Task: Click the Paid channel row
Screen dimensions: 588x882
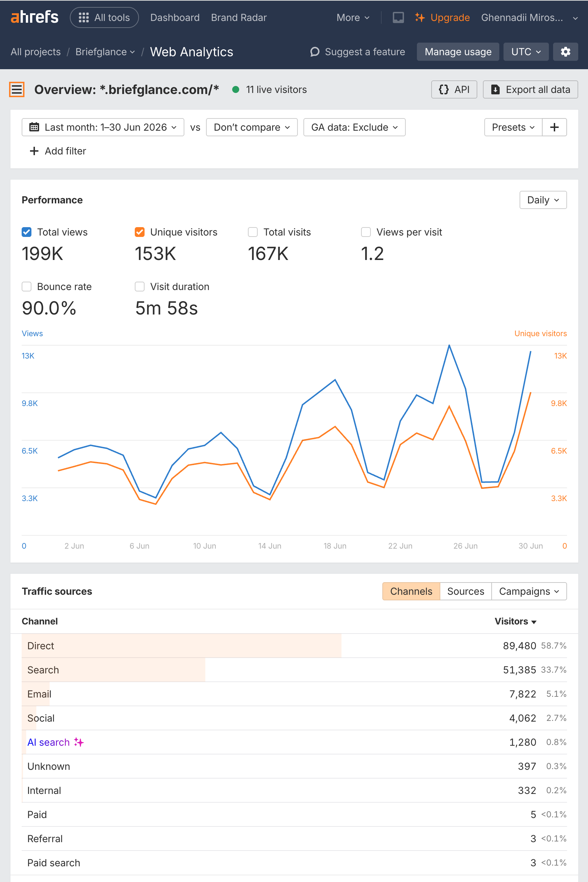Action: coord(294,815)
